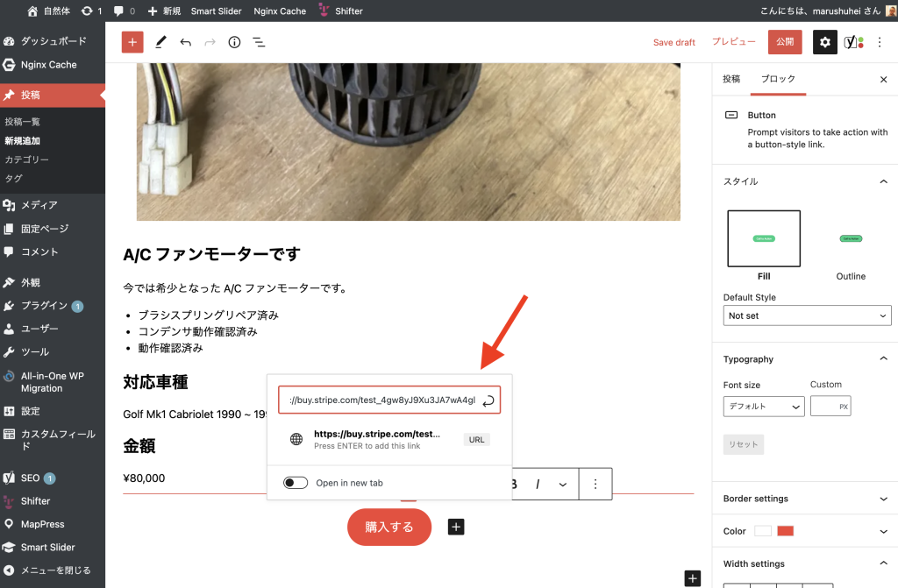The height and width of the screenshot is (588, 898).
Task: Enable the Open in new tab toggle
Action: click(296, 483)
